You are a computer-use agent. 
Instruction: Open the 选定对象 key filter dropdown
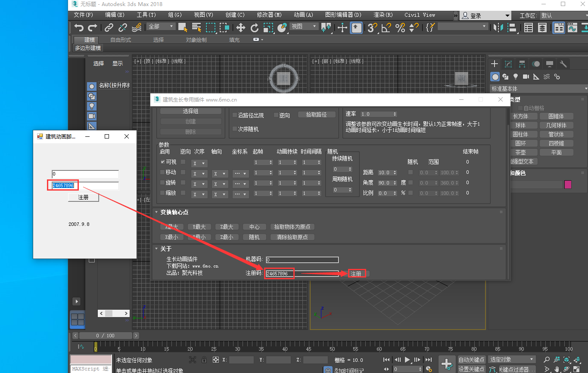click(x=512, y=360)
